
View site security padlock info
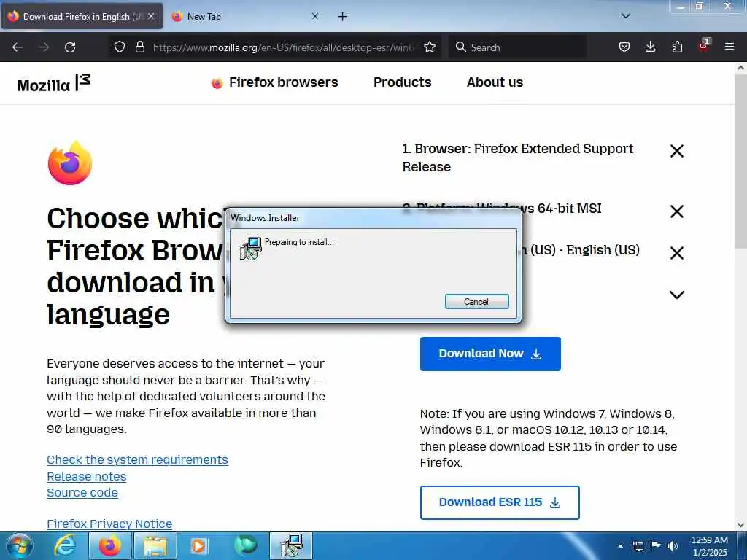point(139,47)
